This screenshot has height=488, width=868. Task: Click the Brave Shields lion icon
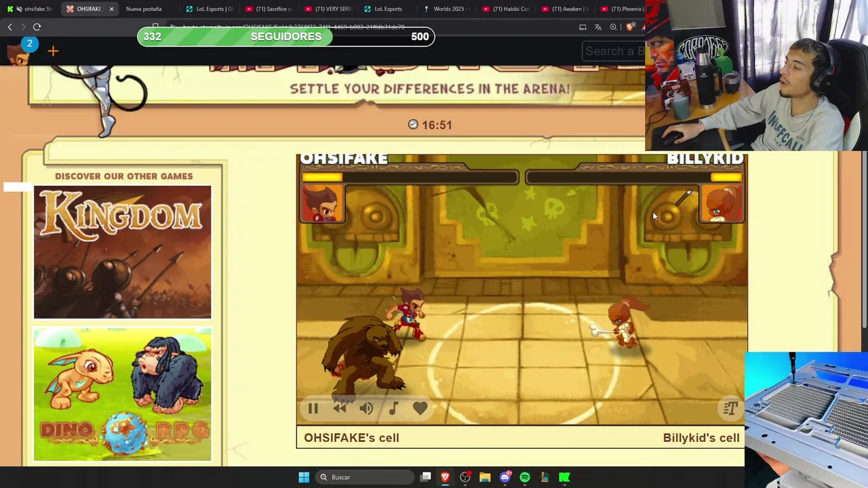631,27
